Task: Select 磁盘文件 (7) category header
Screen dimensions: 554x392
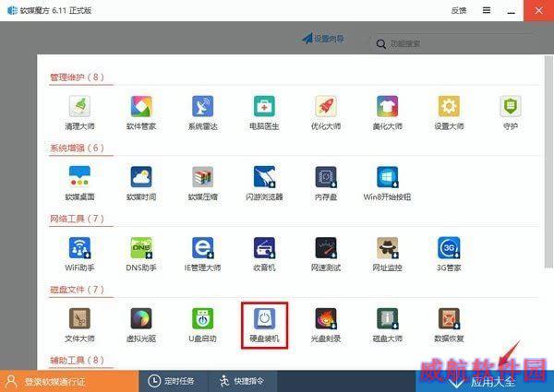Action: click(x=77, y=290)
